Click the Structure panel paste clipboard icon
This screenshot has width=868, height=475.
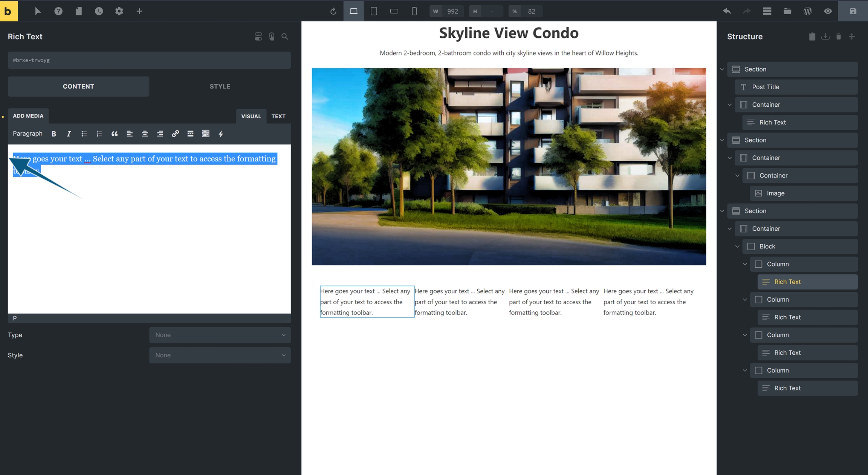[812, 37]
